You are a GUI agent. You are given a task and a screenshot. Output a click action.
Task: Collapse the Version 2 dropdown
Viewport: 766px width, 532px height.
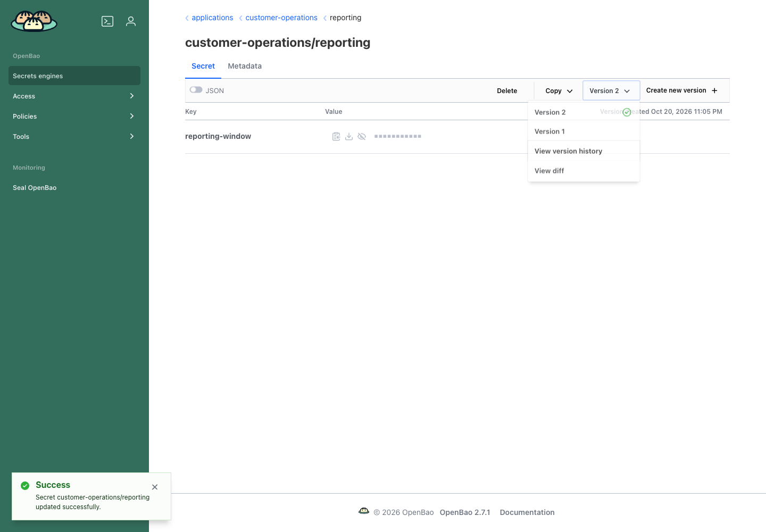coord(611,91)
